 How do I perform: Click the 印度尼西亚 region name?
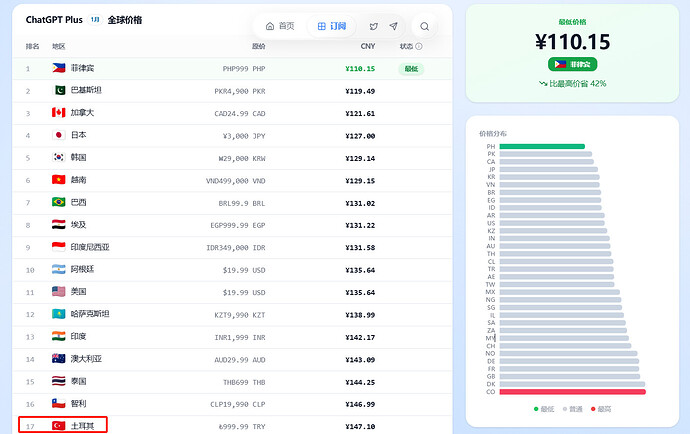coord(90,247)
